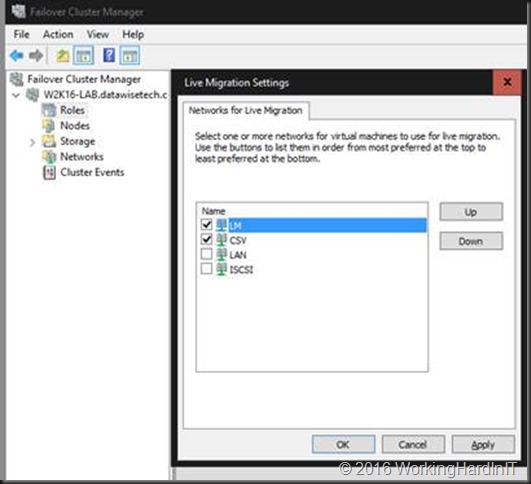Click the Up one level folder icon

(x=63, y=56)
